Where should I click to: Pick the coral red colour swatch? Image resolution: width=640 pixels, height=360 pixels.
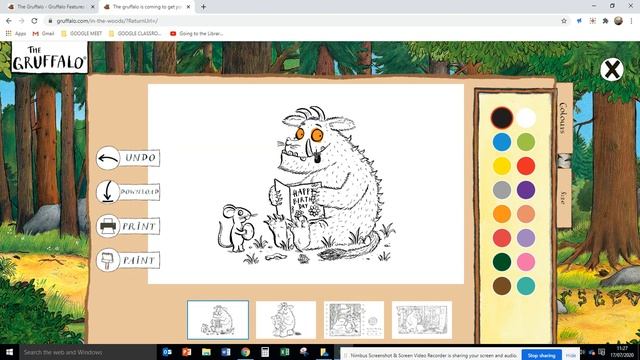click(x=502, y=238)
